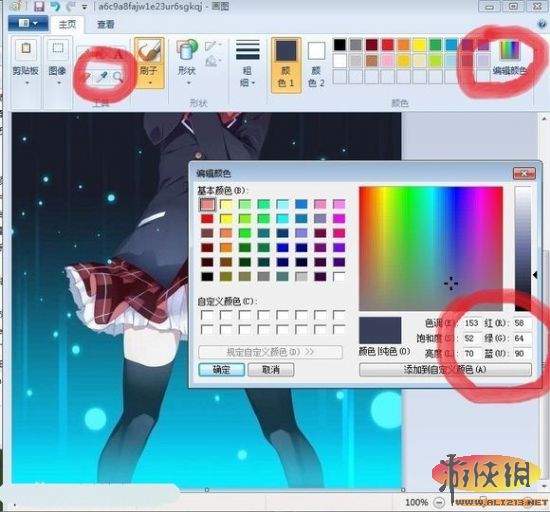Click the 亮度 field showing 70
Viewport: 550px width, 512px height.
pos(471,353)
